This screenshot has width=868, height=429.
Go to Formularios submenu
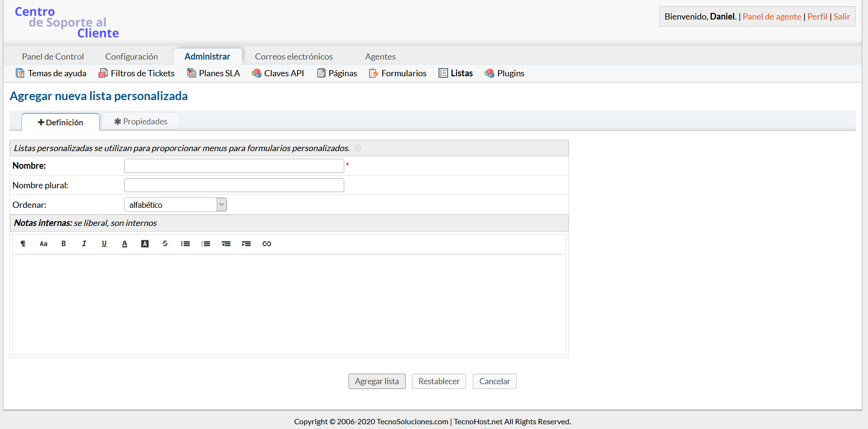coord(403,73)
